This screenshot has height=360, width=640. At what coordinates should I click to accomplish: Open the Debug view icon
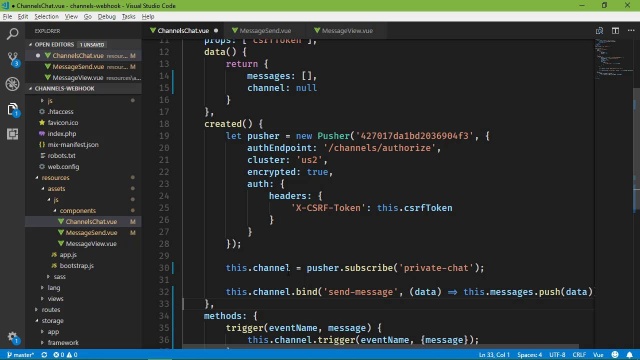click(x=12, y=84)
